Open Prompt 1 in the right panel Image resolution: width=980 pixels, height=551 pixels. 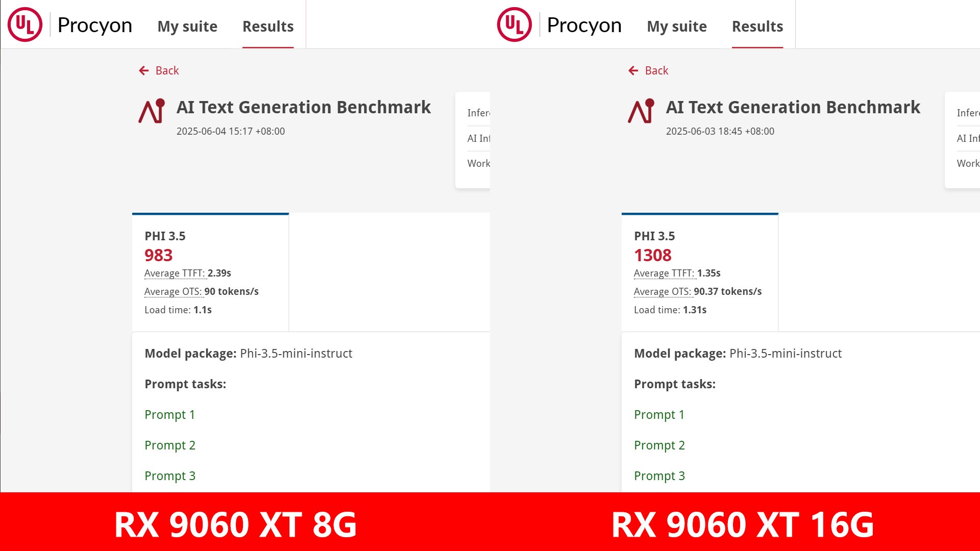659,415
